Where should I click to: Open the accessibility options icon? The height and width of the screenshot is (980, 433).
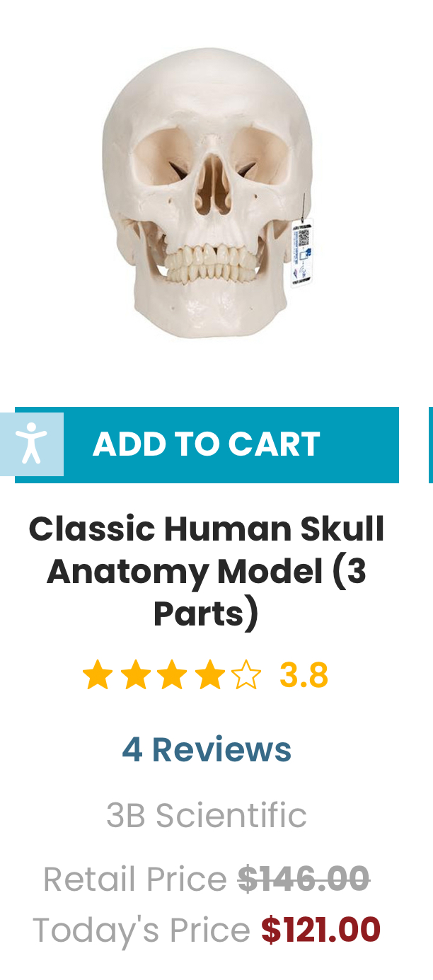31,444
